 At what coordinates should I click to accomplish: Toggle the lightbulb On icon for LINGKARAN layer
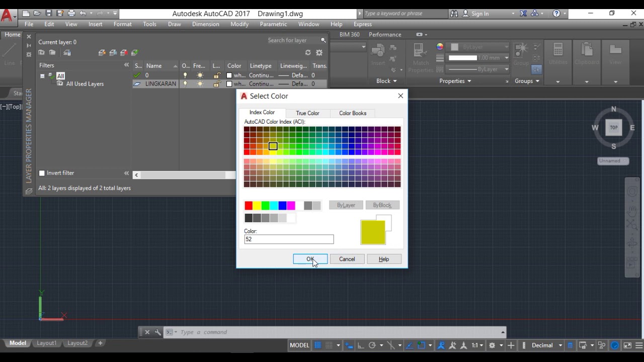[x=185, y=84]
